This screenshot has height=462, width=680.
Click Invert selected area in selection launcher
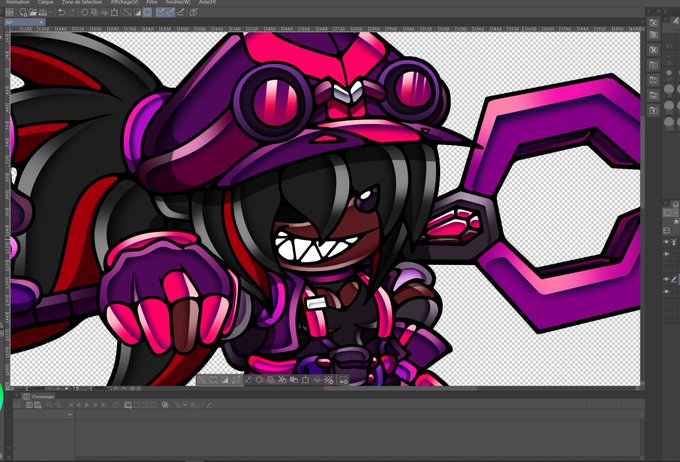pyautogui.click(x=225, y=380)
